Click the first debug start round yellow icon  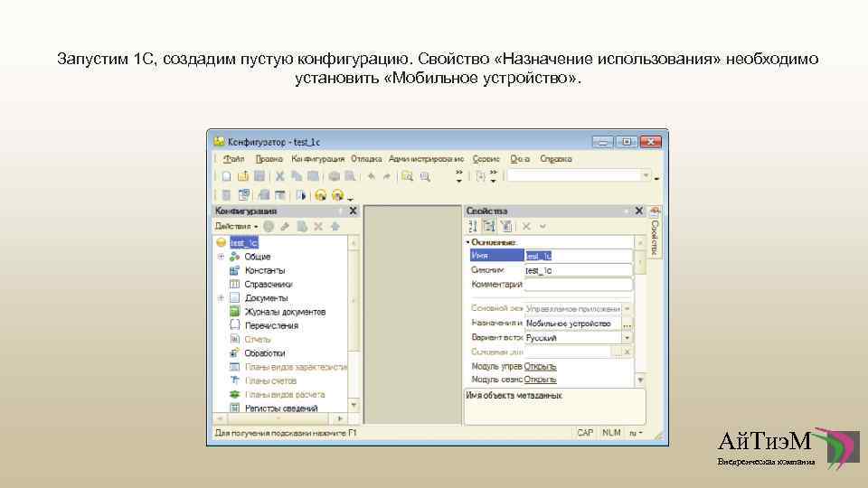(x=320, y=195)
